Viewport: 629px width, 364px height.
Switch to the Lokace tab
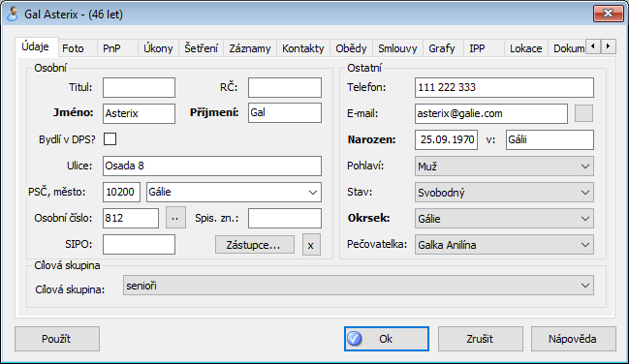click(x=526, y=48)
